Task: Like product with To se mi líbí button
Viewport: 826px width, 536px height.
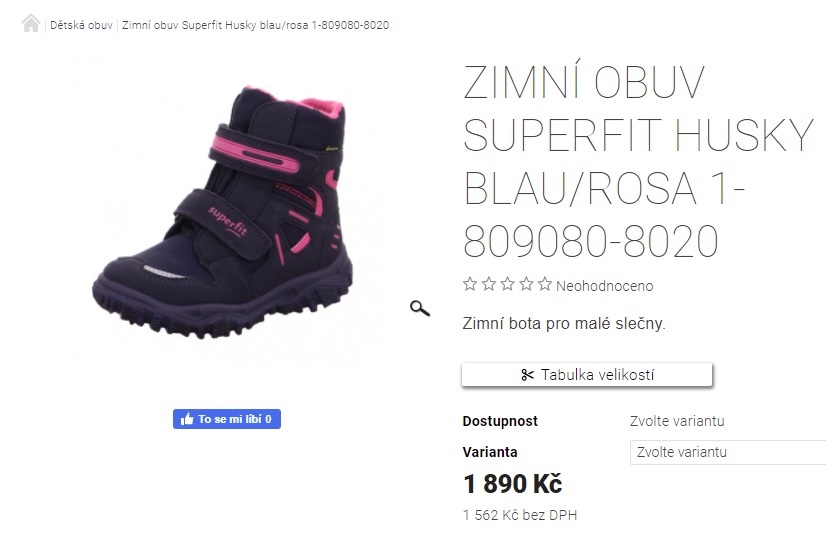Action: 227,419
